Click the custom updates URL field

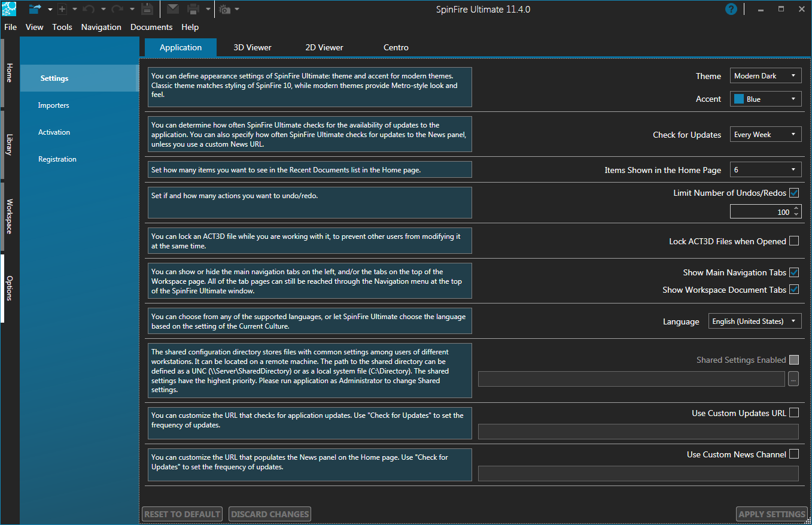pos(638,432)
